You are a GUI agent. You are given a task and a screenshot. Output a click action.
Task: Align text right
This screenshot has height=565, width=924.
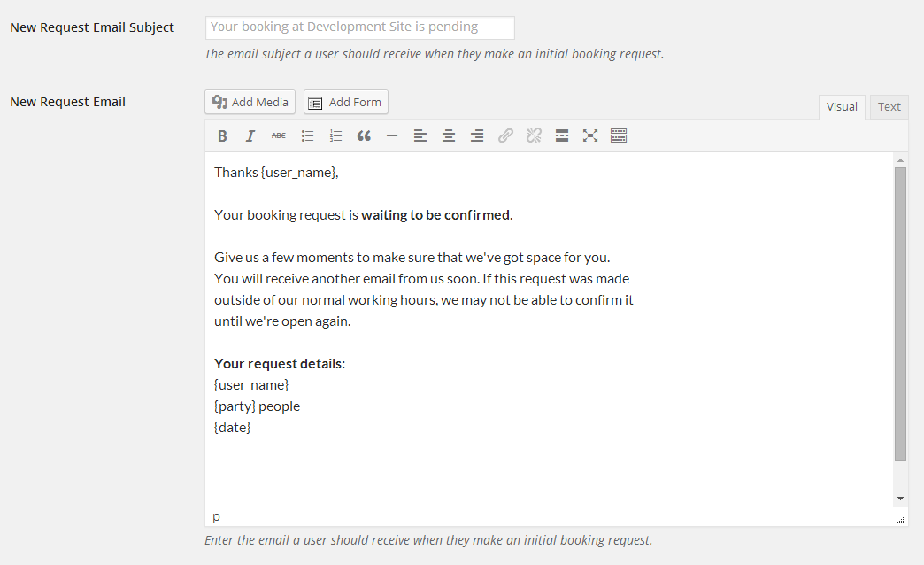477,135
